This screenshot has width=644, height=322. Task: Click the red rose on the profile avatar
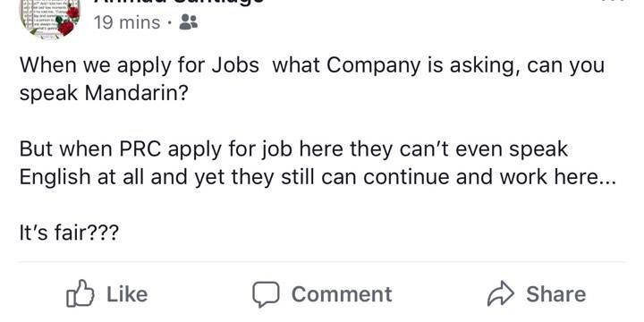point(65,28)
